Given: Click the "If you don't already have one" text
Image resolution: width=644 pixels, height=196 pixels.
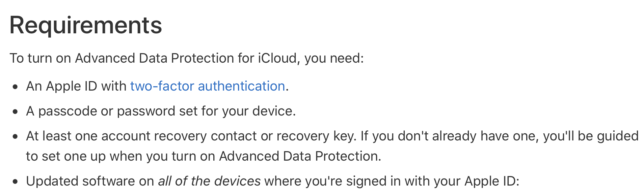Looking at the screenshot, I should (x=449, y=136).
